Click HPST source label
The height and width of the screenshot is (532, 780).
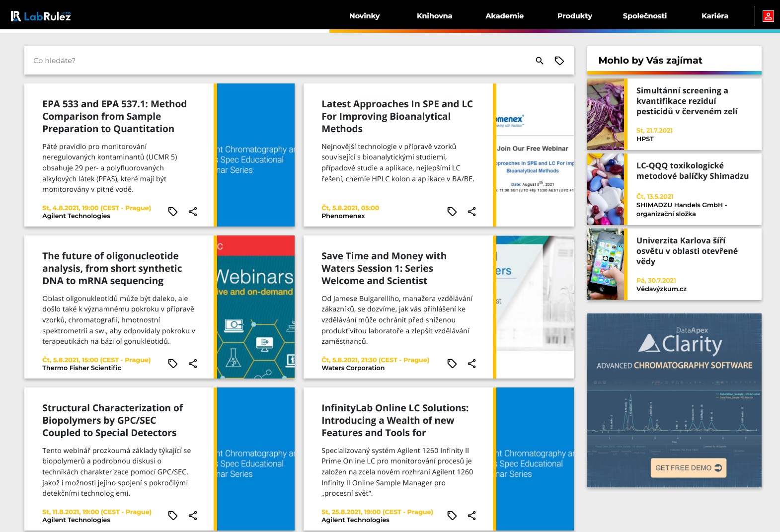pyautogui.click(x=645, y=139)
